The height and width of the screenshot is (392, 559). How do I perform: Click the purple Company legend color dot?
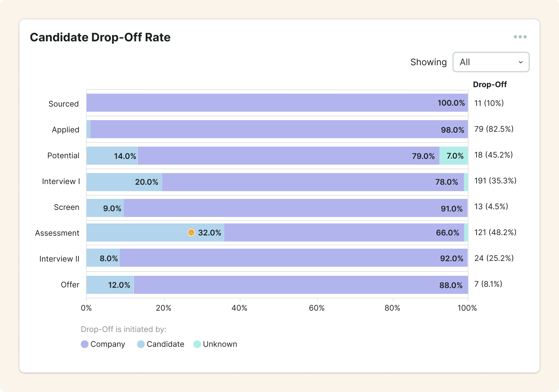point(85,344)
